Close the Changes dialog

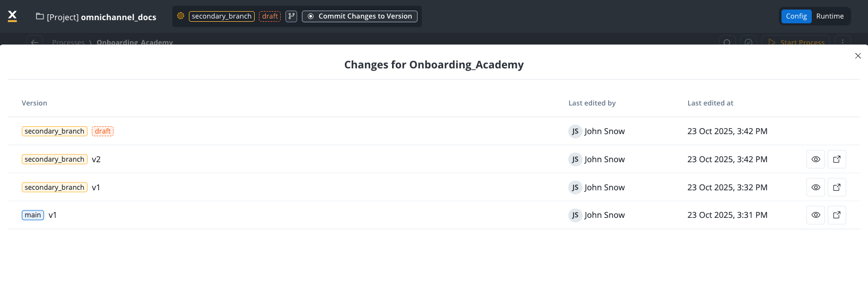coord(858,56)
